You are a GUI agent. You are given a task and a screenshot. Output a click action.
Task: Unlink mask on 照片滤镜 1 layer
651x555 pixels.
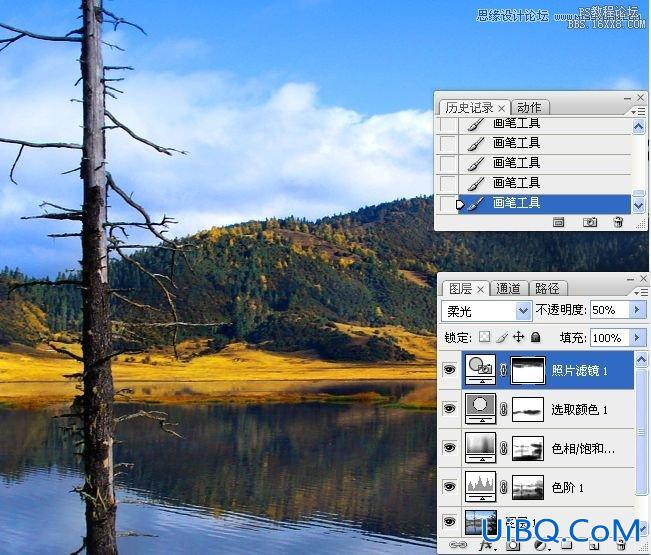point(504,370)
